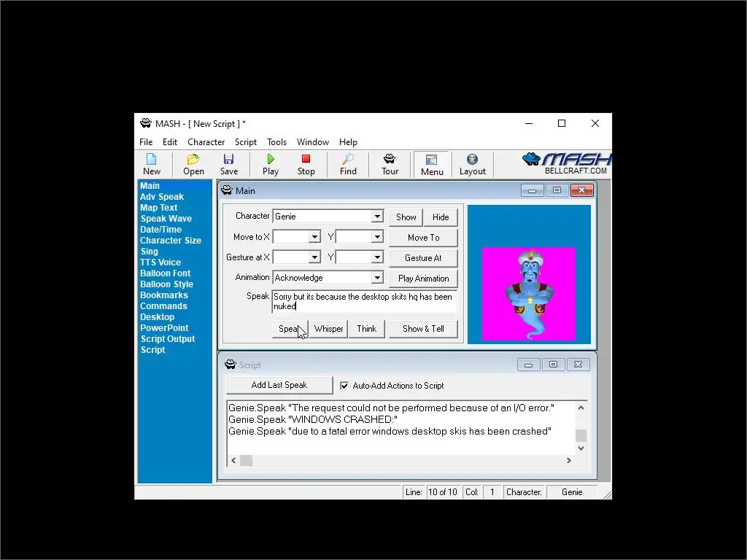The image size is (747, 560).
Task: Click the Show & Tell button
Action: coord(423,329)
